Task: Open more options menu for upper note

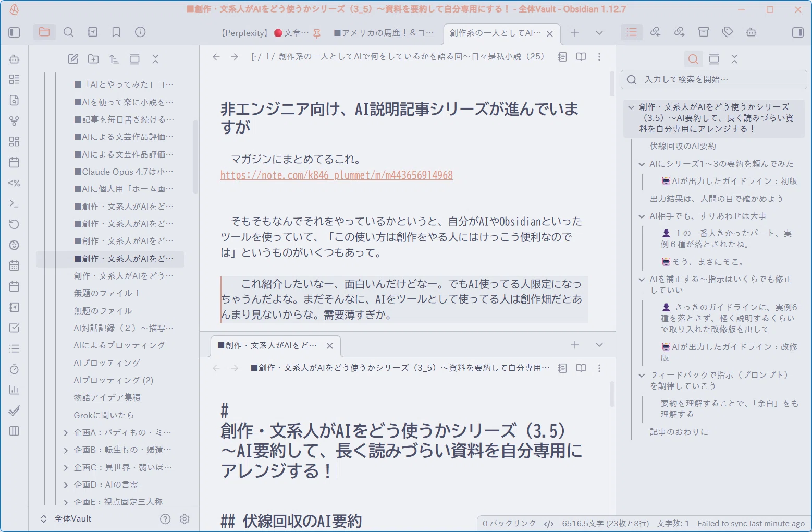Action: tap(599, 57)
